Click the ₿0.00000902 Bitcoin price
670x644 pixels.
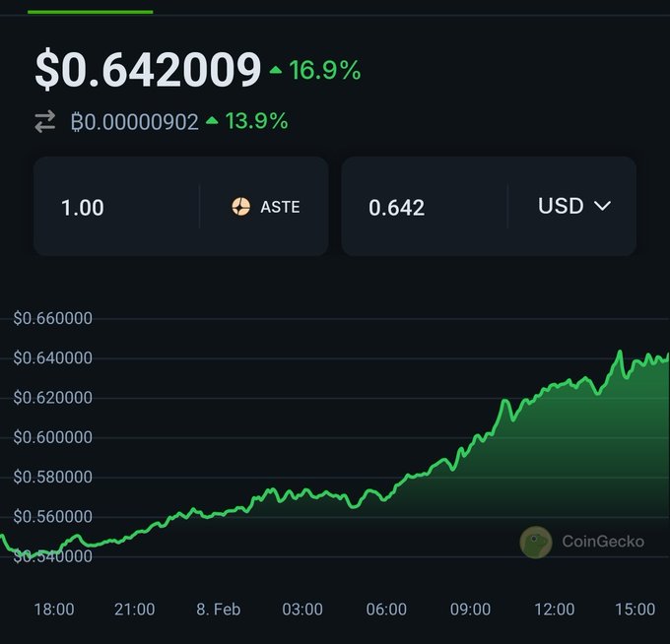coord(135,122)
